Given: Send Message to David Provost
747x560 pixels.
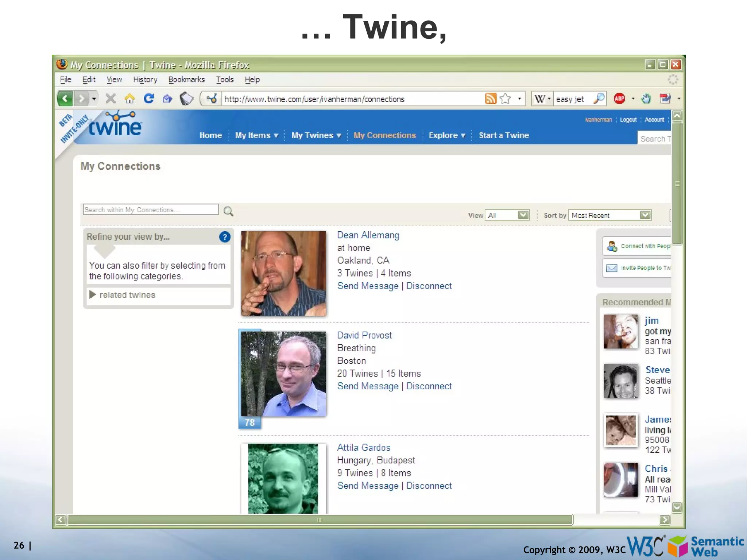Looking at the screenshot, I should (x=368, y=386).
